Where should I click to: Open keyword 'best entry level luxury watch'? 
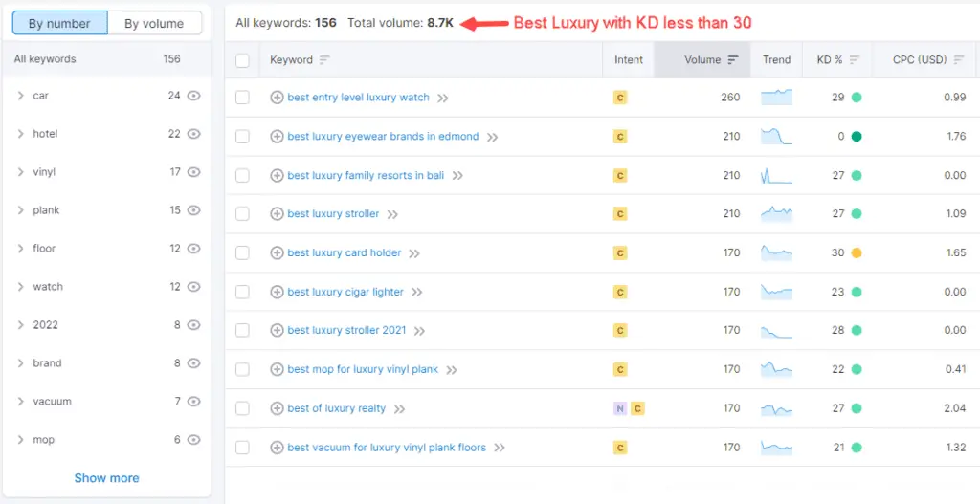point(359,97)
